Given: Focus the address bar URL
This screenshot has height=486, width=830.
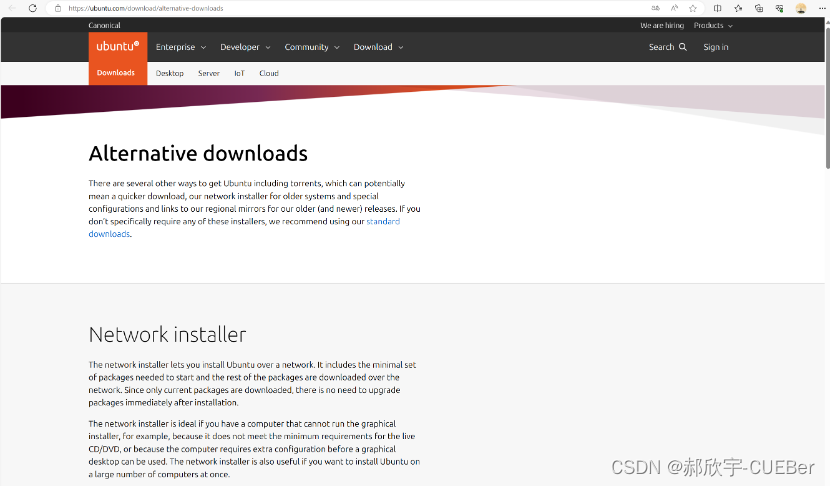Looking at the screenshot, I should coord(146,8).
